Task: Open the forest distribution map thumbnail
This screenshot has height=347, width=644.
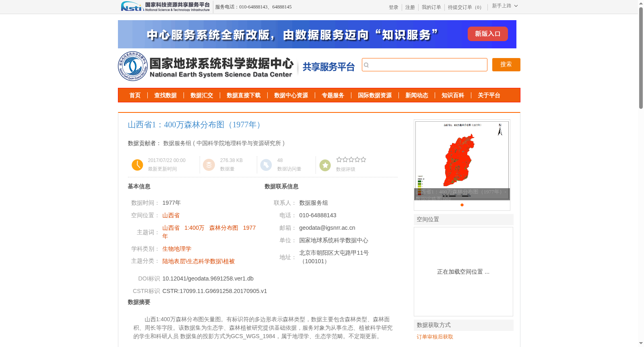Action: (462, 161)
